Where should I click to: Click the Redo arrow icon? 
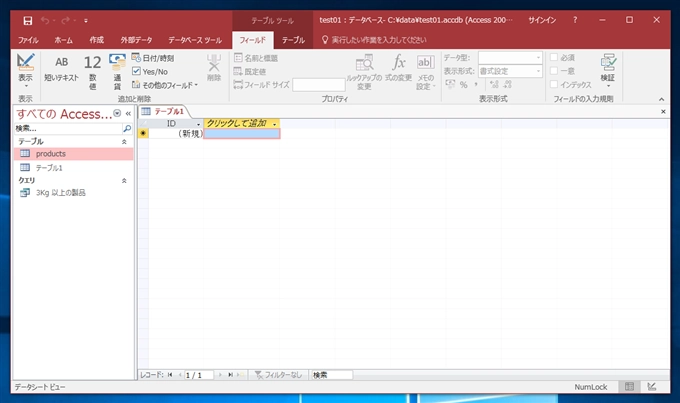[65, 20]
